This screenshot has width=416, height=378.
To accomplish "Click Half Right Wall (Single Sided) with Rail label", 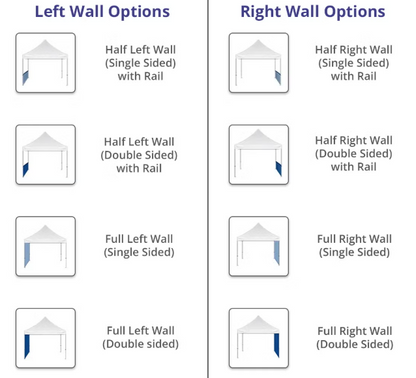I will click(354, 63).
